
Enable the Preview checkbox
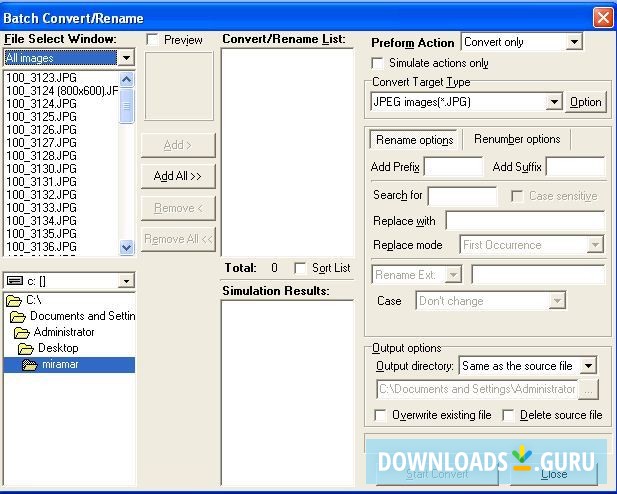(152, 40)
